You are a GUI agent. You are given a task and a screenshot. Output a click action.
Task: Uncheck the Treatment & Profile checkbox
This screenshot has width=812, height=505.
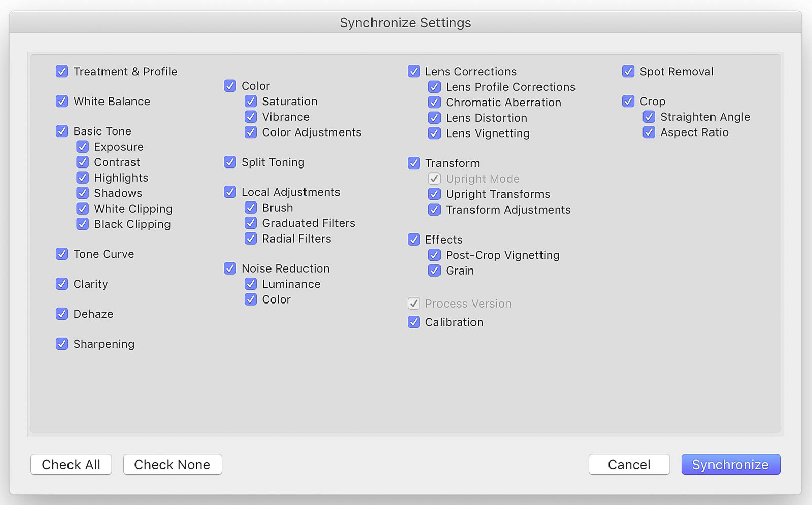pyautogui.click(x=62, y=72)
